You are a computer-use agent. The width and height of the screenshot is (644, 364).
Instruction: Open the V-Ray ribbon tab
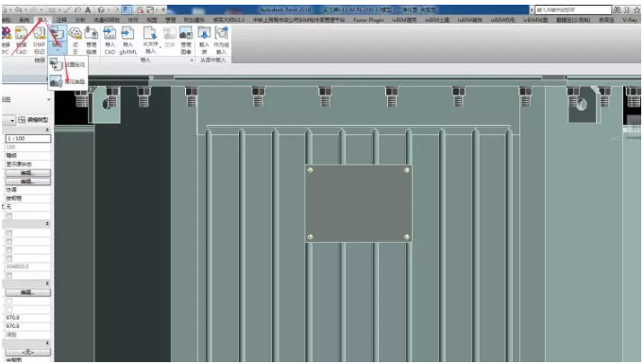click(x=630, y=19)
